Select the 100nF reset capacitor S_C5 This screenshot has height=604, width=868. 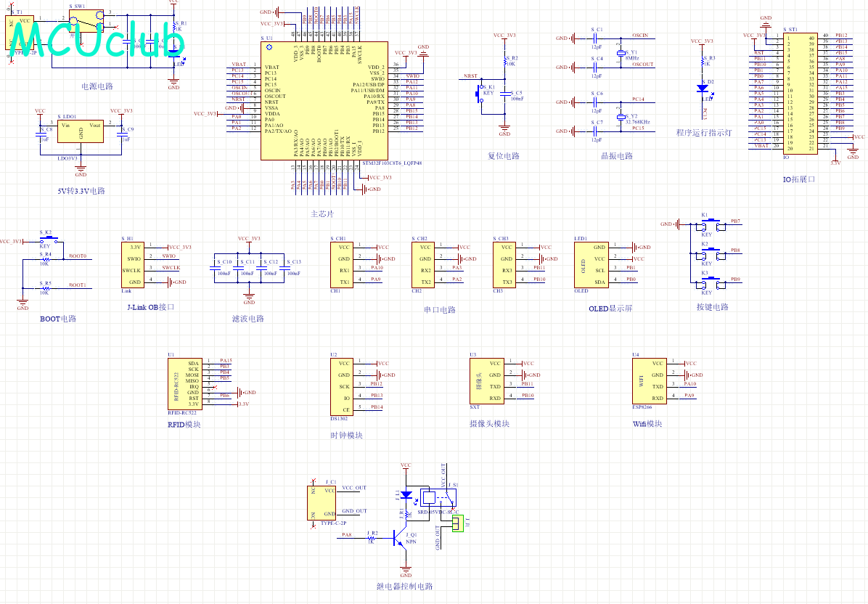click(x=505, y=94)
